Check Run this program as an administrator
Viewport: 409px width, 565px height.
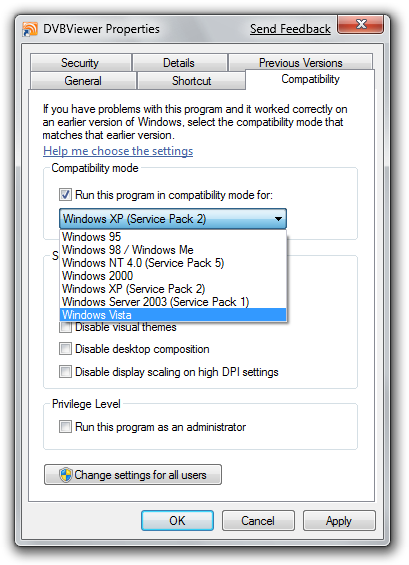point(65,427)
